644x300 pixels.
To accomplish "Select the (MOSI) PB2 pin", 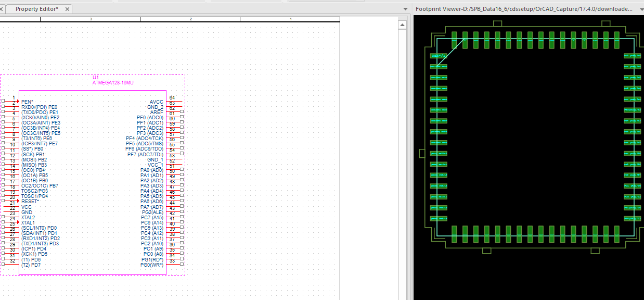I will click(34, 160).
